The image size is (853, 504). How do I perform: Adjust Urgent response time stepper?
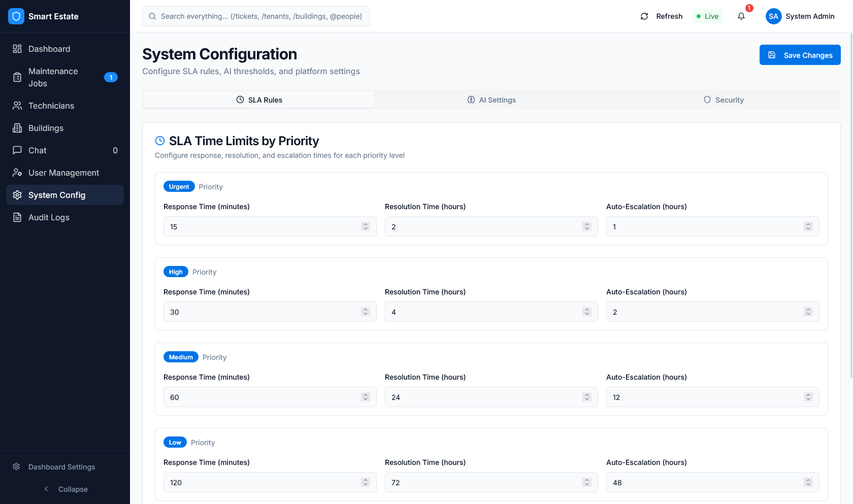(x=366, y=226)
